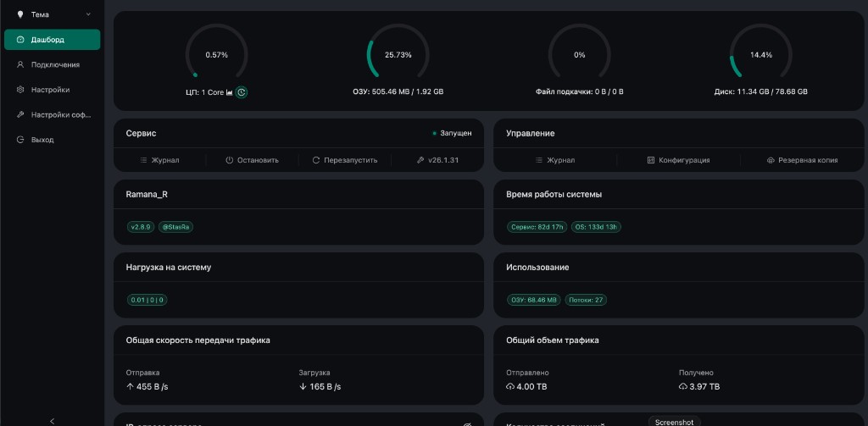Image resolution: width=868 pixels, height=426 pixels.
Task: Expand the Тема theme dropdown
Action: [52, 14]
